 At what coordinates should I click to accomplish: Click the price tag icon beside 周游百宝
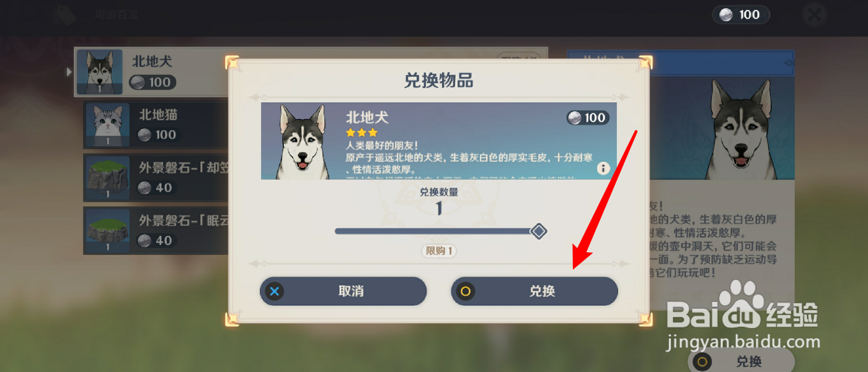(x=64, y=15)
